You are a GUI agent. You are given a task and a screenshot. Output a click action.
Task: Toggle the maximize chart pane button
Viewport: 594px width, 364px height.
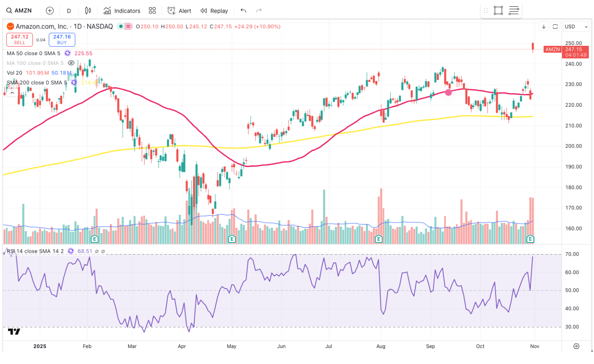pyautogui.click(x=555, y=26)
